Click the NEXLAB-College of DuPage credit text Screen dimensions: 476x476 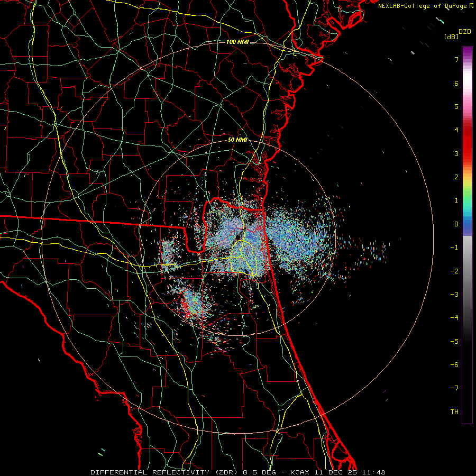pyautogui.click(x=423, y=6)
